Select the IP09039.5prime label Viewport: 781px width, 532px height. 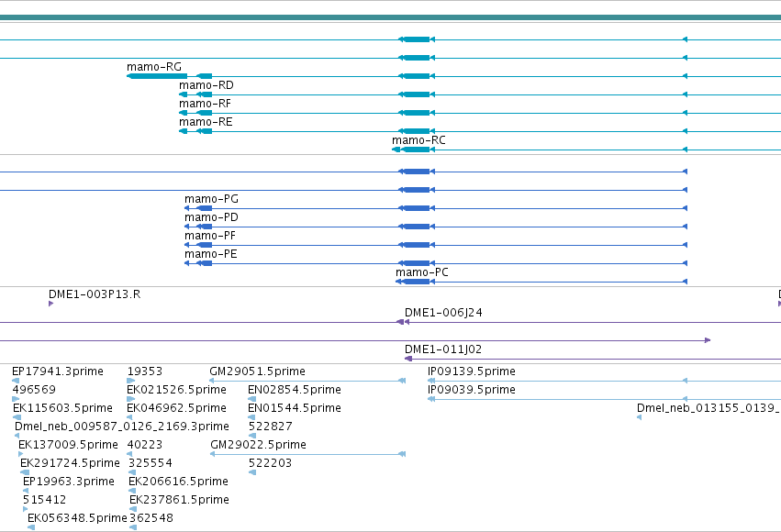pyautogui.click(x=472, y=390)
